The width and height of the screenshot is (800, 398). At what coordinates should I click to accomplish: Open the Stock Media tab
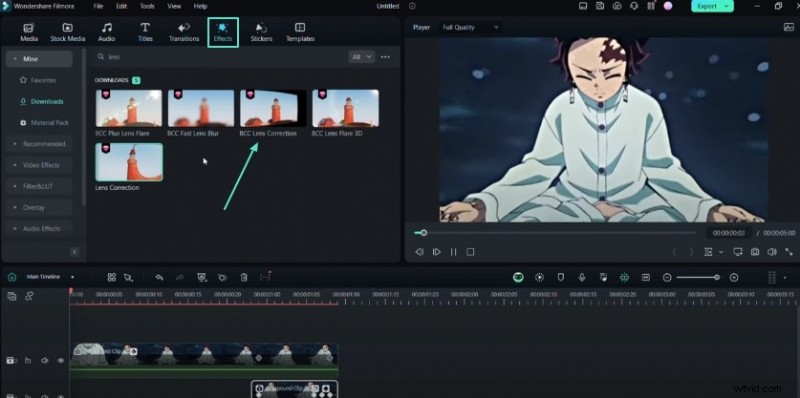point(67,32)
